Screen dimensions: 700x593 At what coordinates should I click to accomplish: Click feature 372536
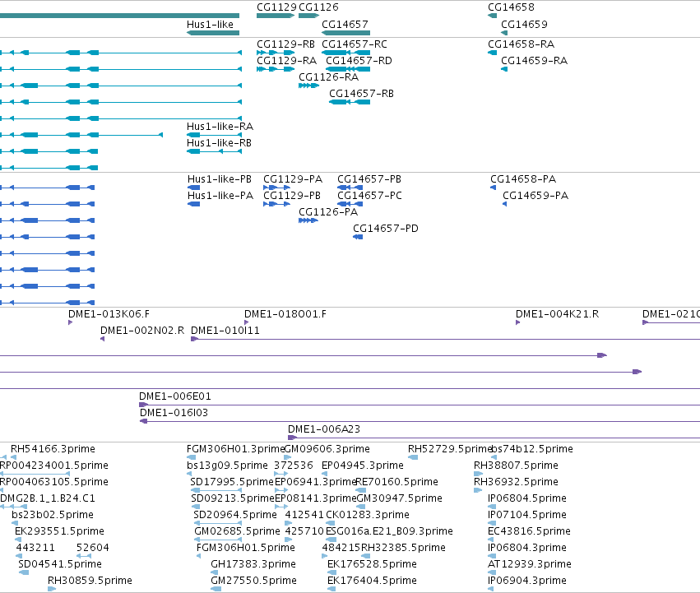[x=294, y=466]
